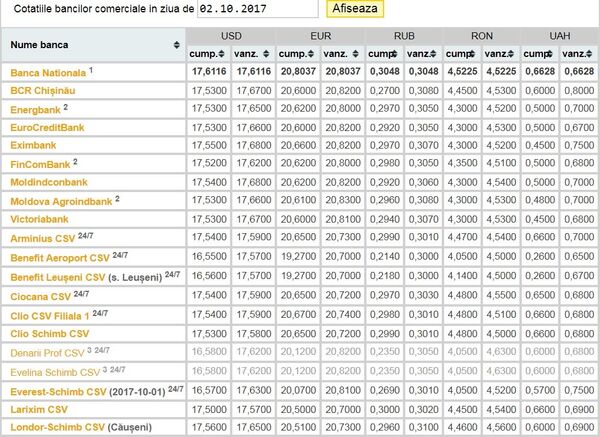Select Banca Nationala EUR vanz. value 20,8037
The width and height of the screenshot is (600, 437).
(x=343, y=72)
